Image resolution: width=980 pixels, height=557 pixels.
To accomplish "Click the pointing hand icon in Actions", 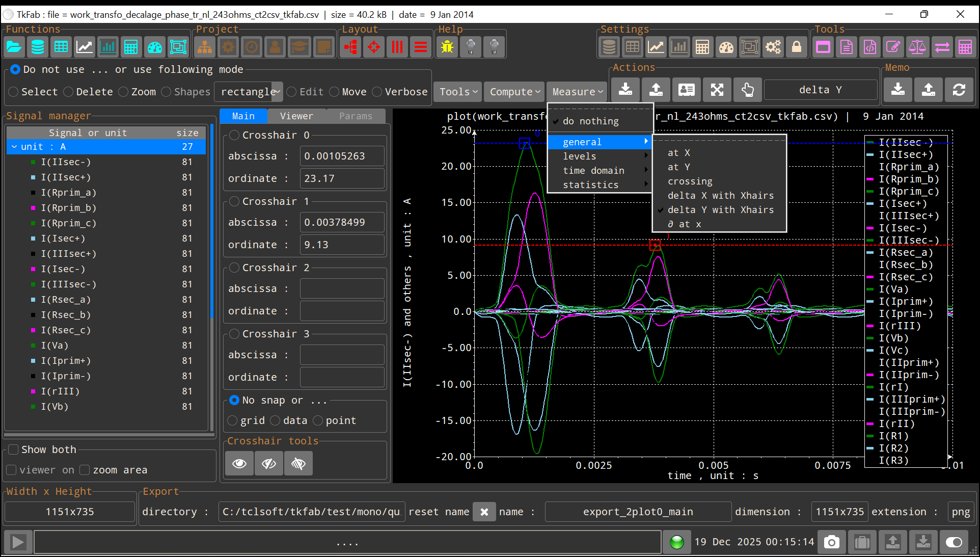I will click(747, 90).
